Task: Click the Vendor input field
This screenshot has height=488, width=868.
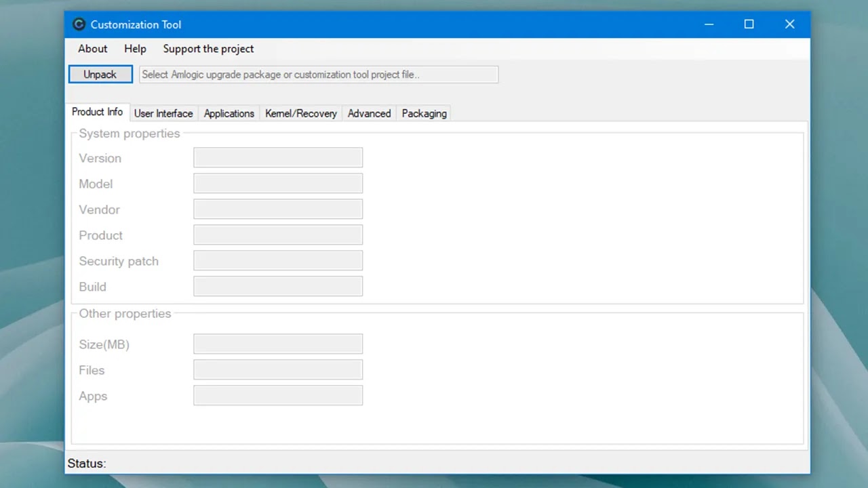Action: tap(278, 209)
